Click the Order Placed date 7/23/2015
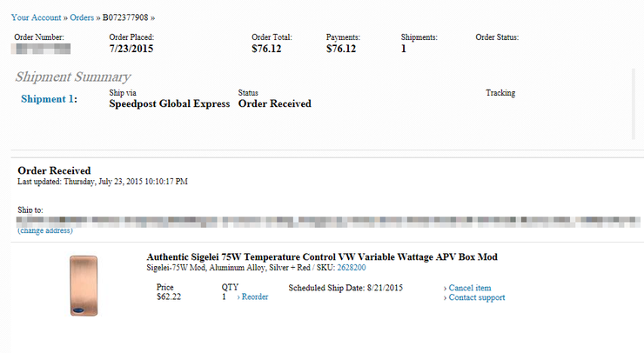The height and width of the screenshot is (353, 644). [x=131, y=49]
